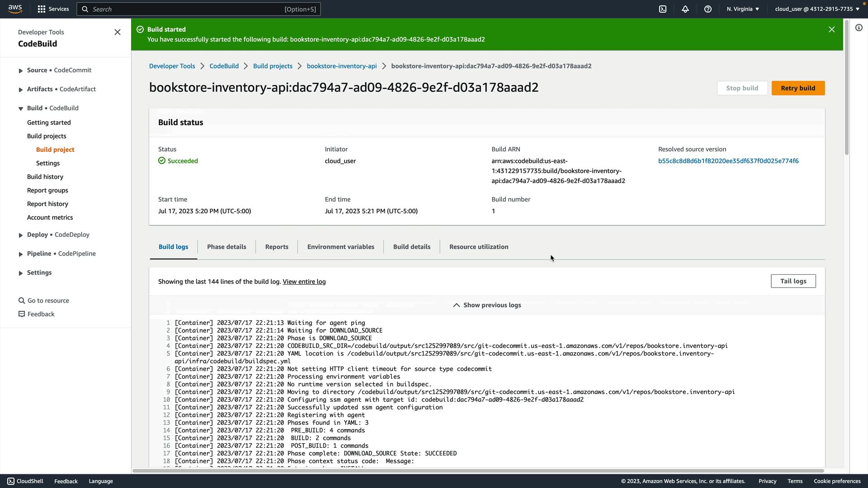Screen dimensions: 868x488
Task: Expand Show previous logs
Action: pyautogui.click(x=487, y=305)
